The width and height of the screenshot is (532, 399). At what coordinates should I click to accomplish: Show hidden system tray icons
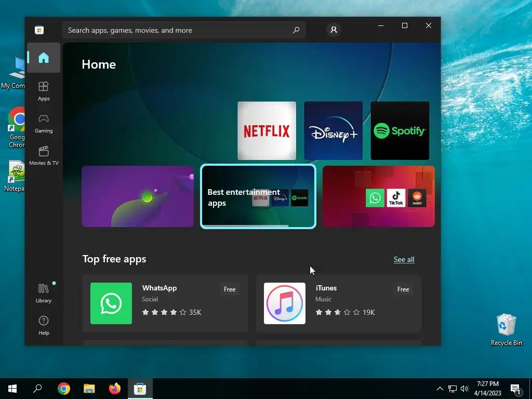click(440, 389)
